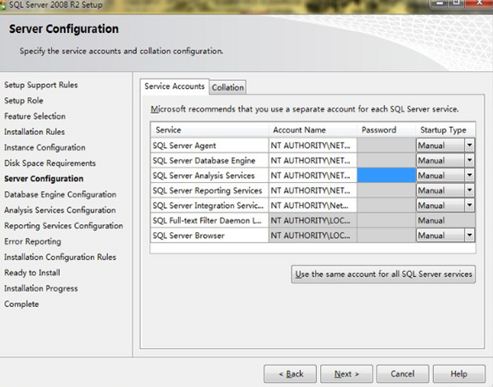Expand Database Engine startup type dropdown arrow

469,160
